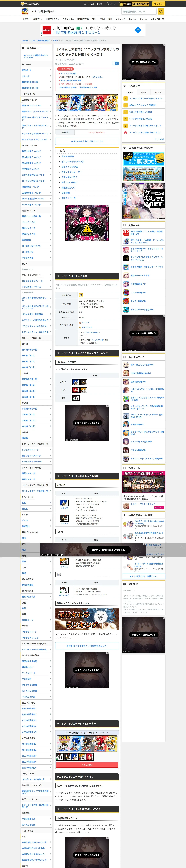Expand the スレッド sidebar entry
Screen dimensions: 186x868
[x=37, y=76]
